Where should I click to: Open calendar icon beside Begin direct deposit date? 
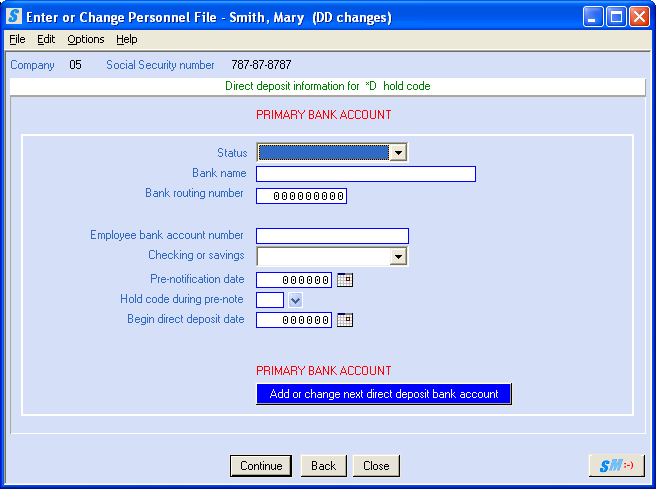coord(345,320)
